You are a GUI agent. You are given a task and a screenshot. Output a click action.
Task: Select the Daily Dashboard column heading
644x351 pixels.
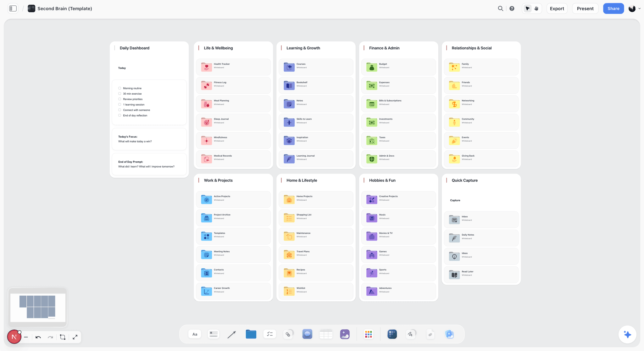[135, 48]
